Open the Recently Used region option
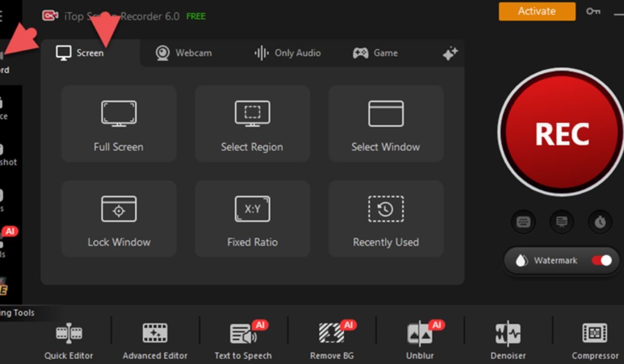The height and width of the screenshot is (364, 624). coord(386,219)
